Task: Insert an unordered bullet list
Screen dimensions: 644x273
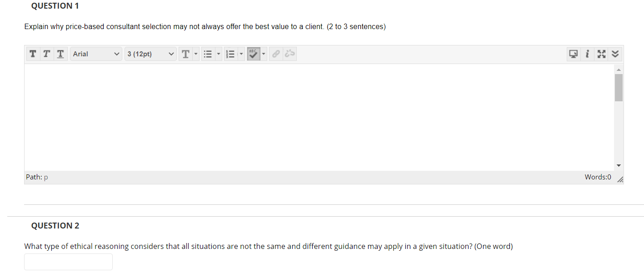Action: [208, 54]
